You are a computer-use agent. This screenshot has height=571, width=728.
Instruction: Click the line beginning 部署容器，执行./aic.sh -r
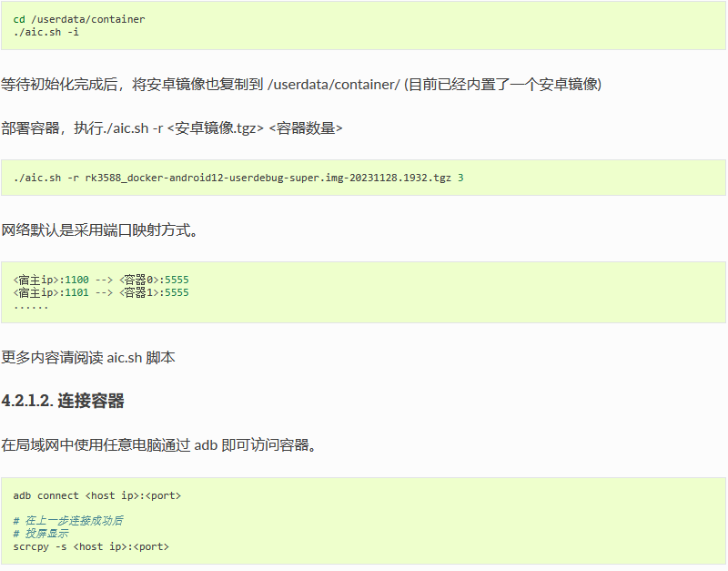[172, 127]
